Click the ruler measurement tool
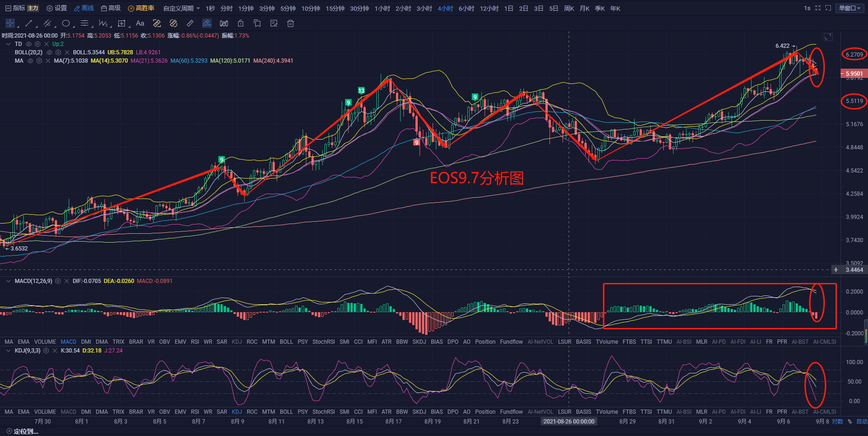Viewport: 868px width, 436px height. [x=190, y=23]
